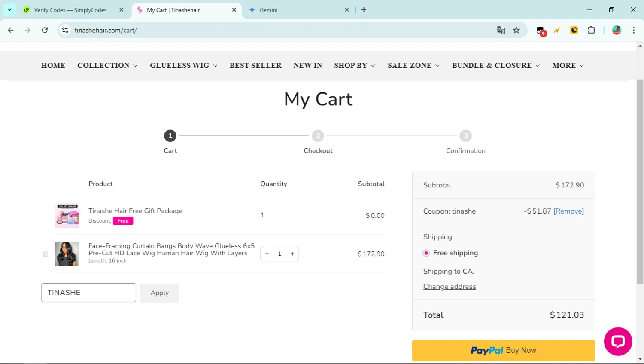
Task: Click the page vertical scrollbar thumb
Action: click(x=640, y=181)
